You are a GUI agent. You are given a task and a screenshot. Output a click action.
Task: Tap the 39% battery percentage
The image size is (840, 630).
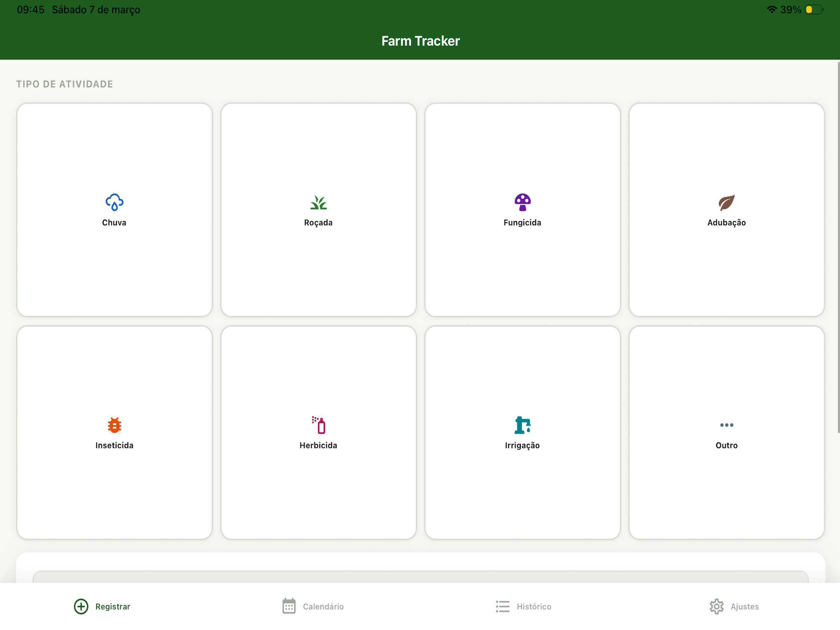click(x=791, y=9)
